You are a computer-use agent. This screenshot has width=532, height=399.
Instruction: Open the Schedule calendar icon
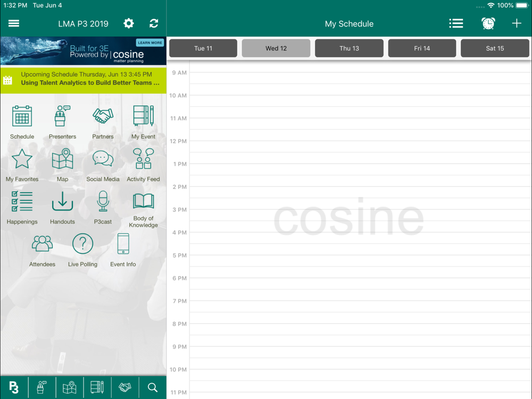coord(22,116)
